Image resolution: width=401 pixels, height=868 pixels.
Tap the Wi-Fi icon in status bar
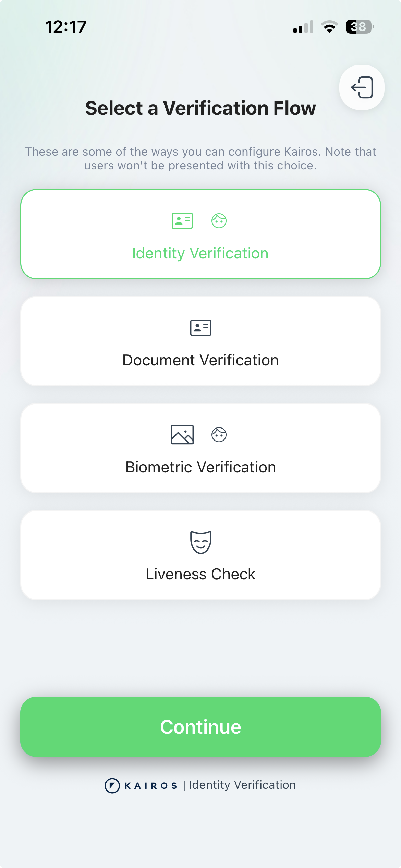pyautogui.click(x=329, y=27)
